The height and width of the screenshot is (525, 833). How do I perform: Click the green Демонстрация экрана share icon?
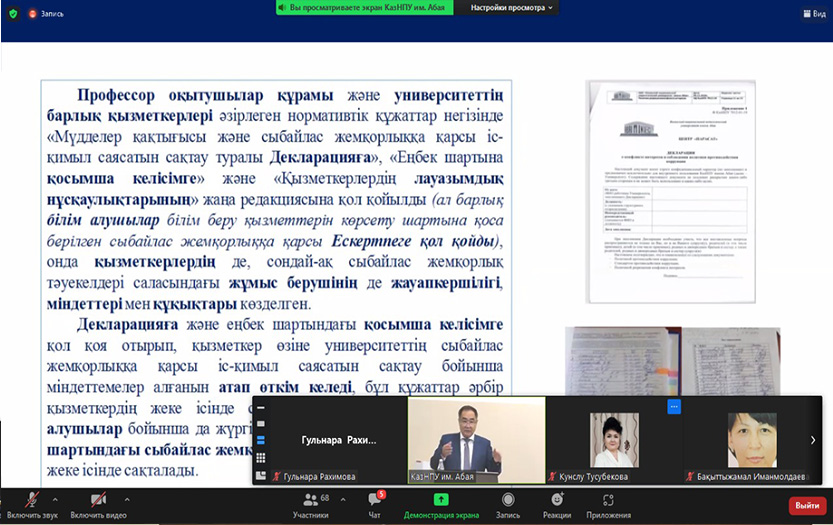click(x=441, y=499)
